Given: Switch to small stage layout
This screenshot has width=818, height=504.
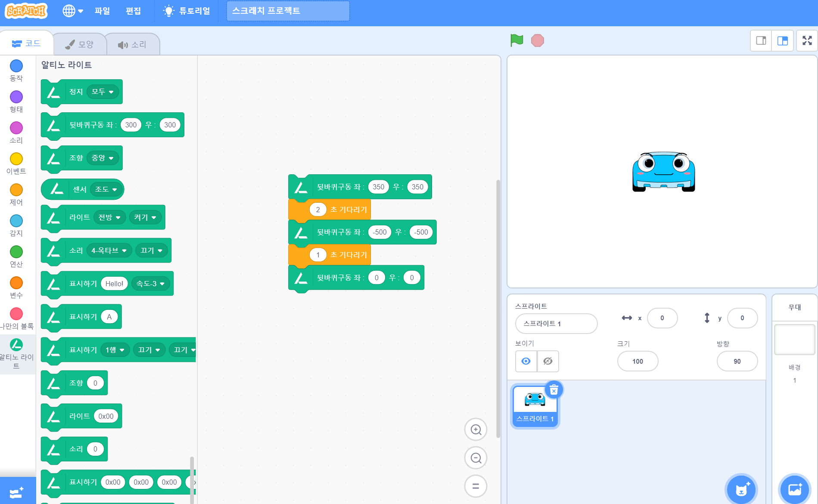Looking at the screenshot, I should coord(761,41).
